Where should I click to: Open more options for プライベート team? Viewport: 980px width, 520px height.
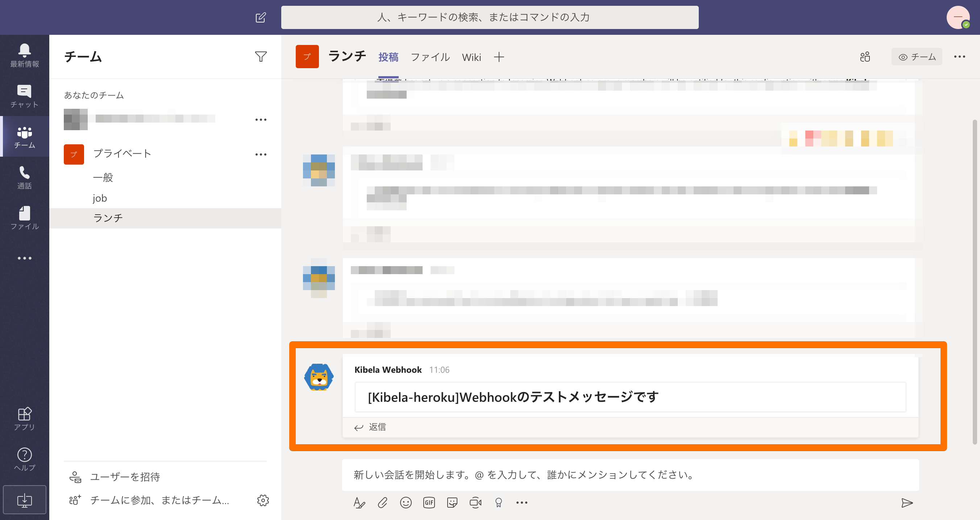pyautogui.click(x=261, y=154)
